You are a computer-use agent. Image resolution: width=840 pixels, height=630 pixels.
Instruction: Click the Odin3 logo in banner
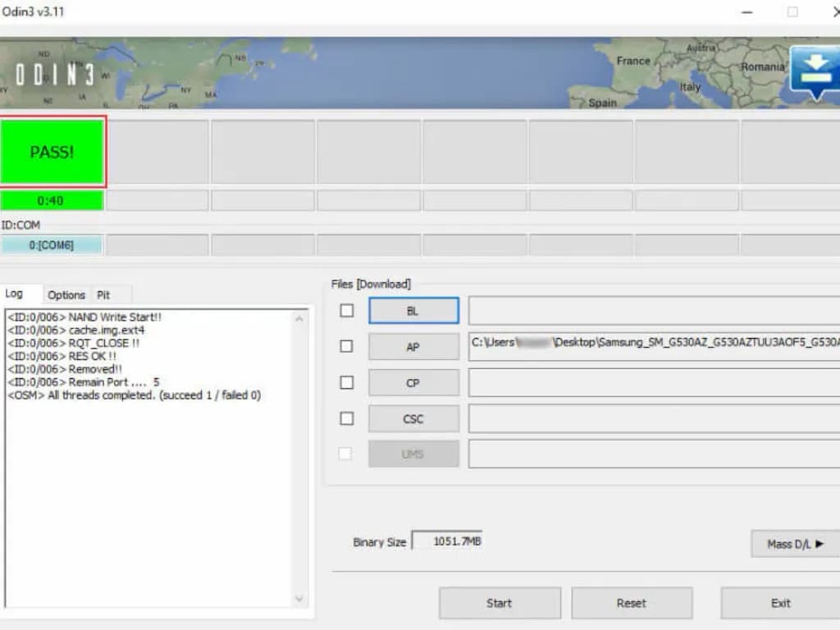52,75
